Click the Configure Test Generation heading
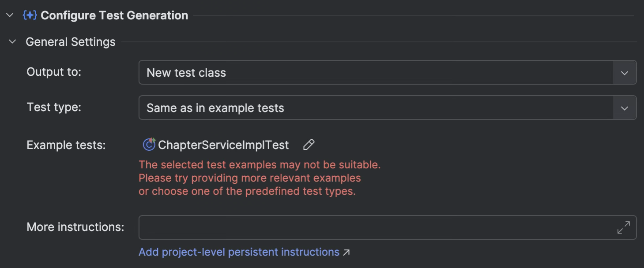Screen dimensions: 644x268 (114, 15)
